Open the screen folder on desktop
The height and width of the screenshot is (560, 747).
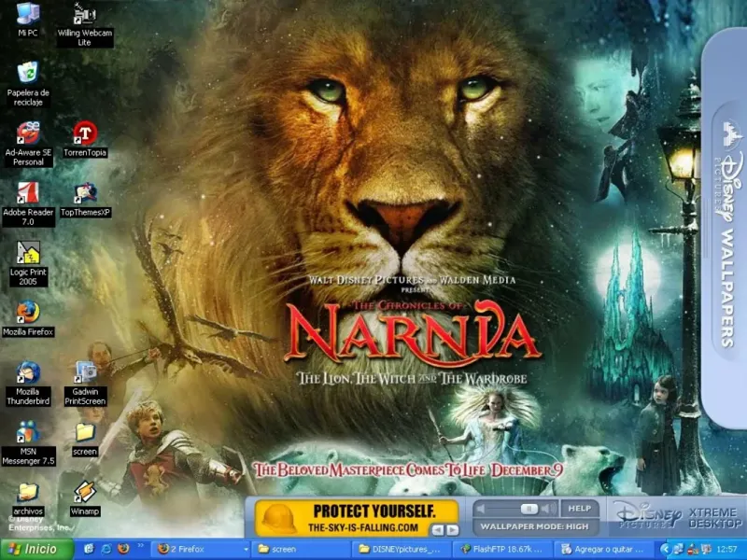coord(85,439)
